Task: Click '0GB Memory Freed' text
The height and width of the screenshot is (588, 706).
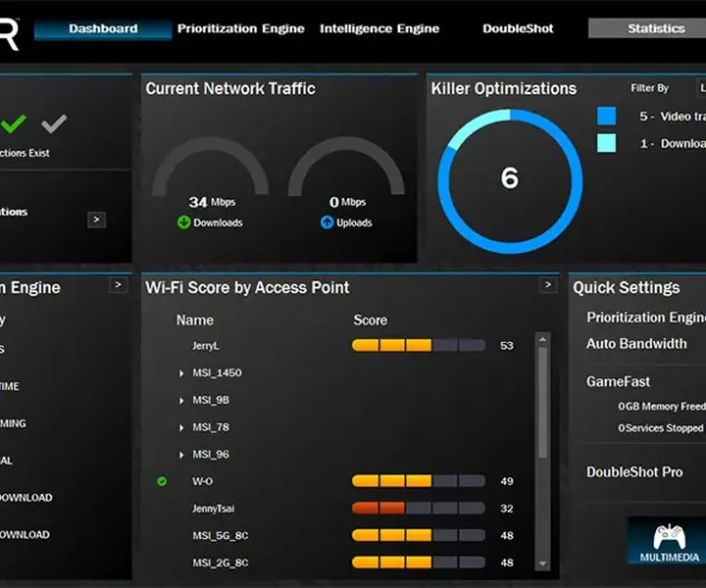Action: click(x=662, y=407)
